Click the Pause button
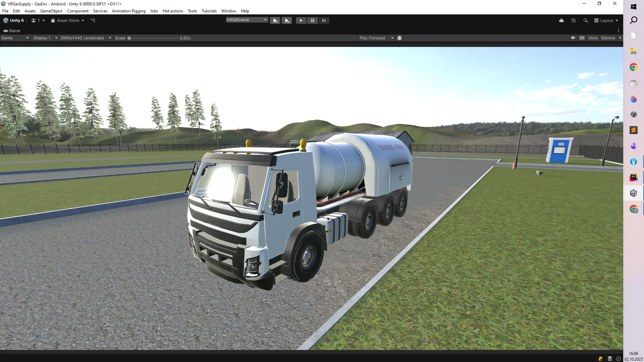Screen dimensions: 644x362 [x=312, y=20]
